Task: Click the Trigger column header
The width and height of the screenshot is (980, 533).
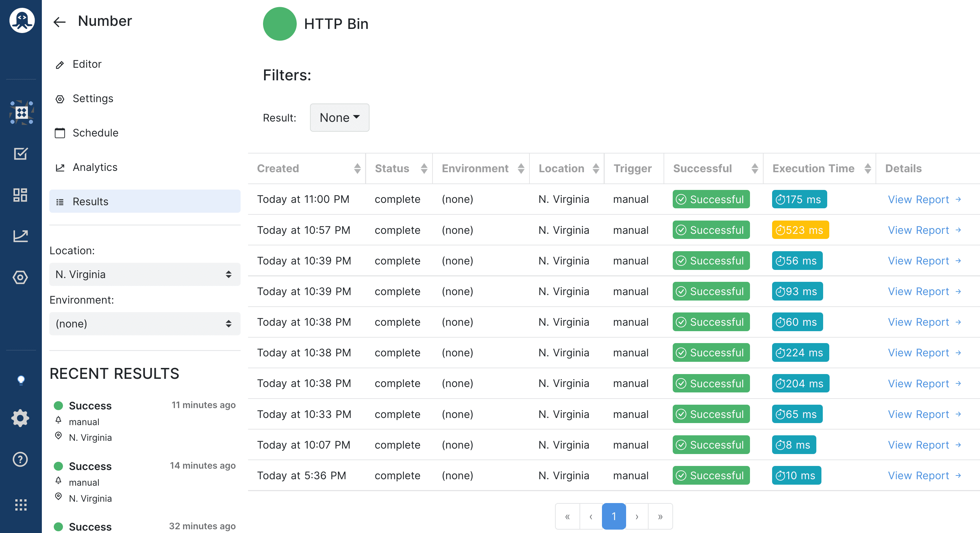Action: 632,168
